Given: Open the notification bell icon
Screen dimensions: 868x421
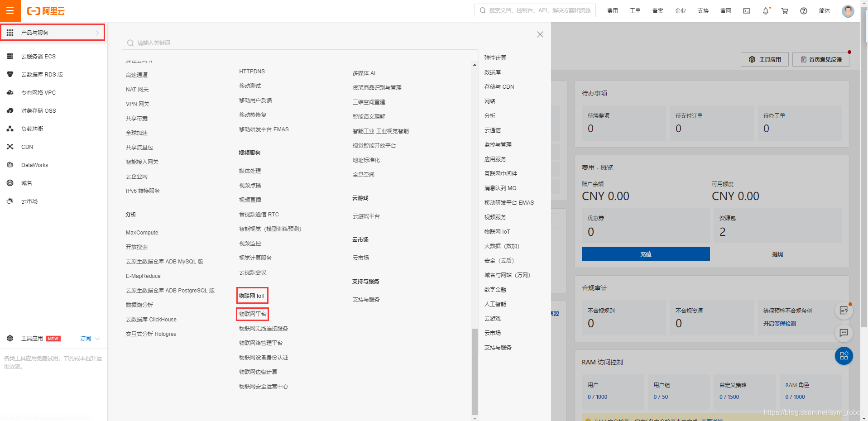Looking at the screenshot, I should (x=766, y=11).
